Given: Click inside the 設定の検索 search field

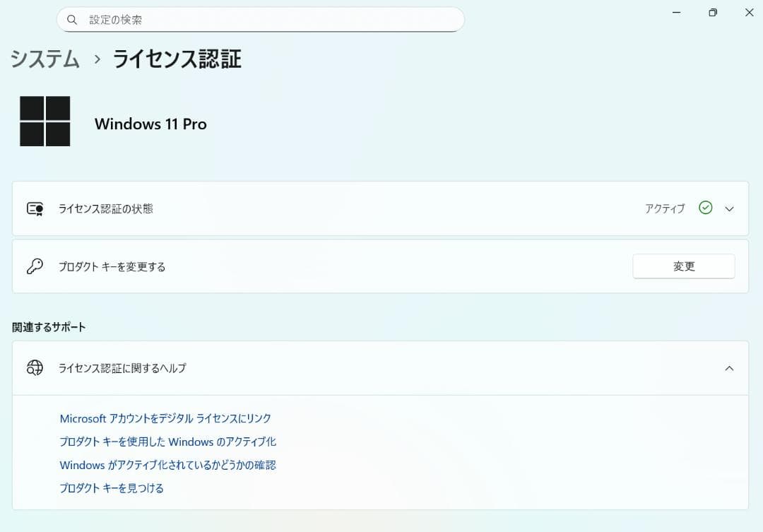Looking at the screenshot, I should click(212, 19).
